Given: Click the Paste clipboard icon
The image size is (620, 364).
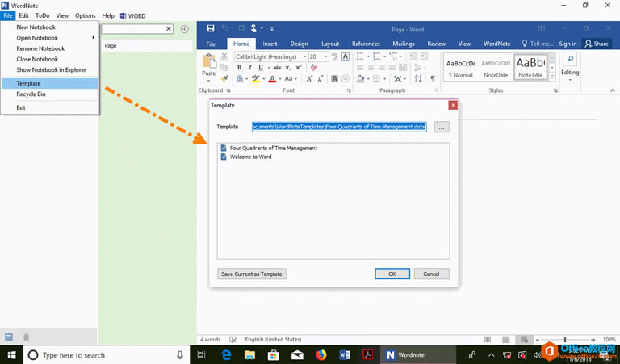Looking at the screenshot, I should pos(209,62).
